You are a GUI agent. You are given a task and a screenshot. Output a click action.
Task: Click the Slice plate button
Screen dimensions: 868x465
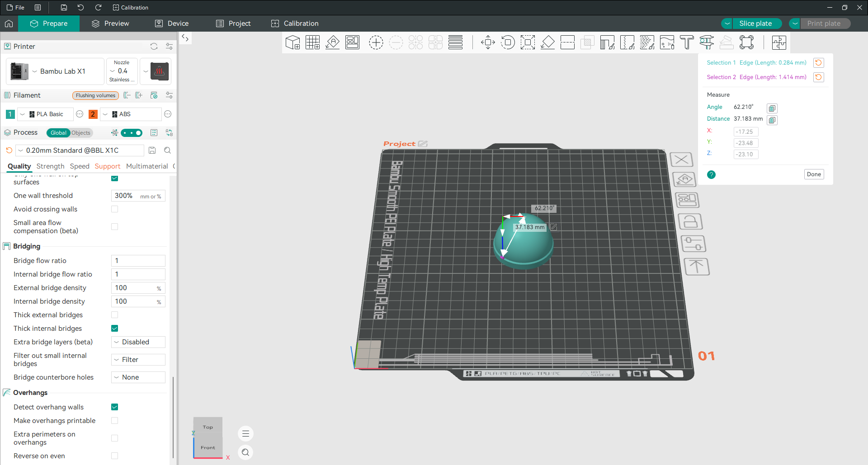tap(757, 23)
